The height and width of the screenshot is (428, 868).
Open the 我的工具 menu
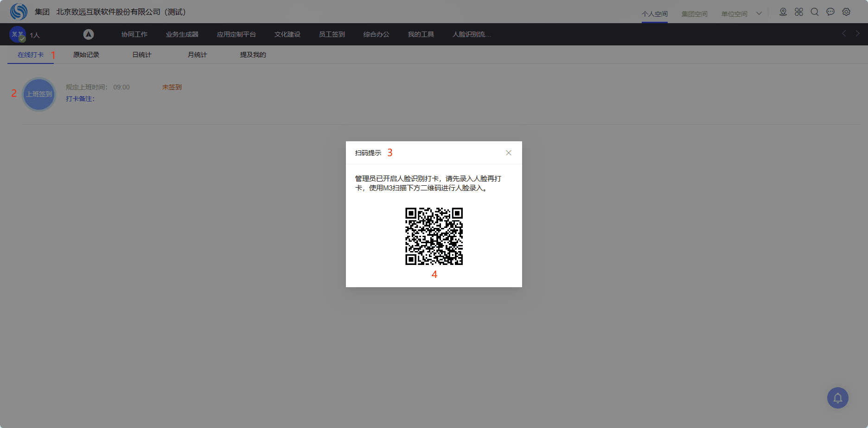(x=421, y=34)
